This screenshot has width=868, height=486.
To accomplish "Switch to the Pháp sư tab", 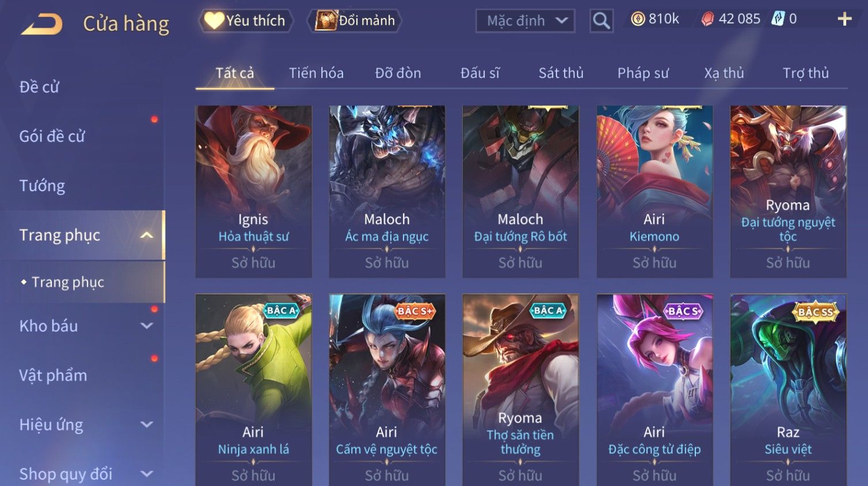I will point(643,73).
